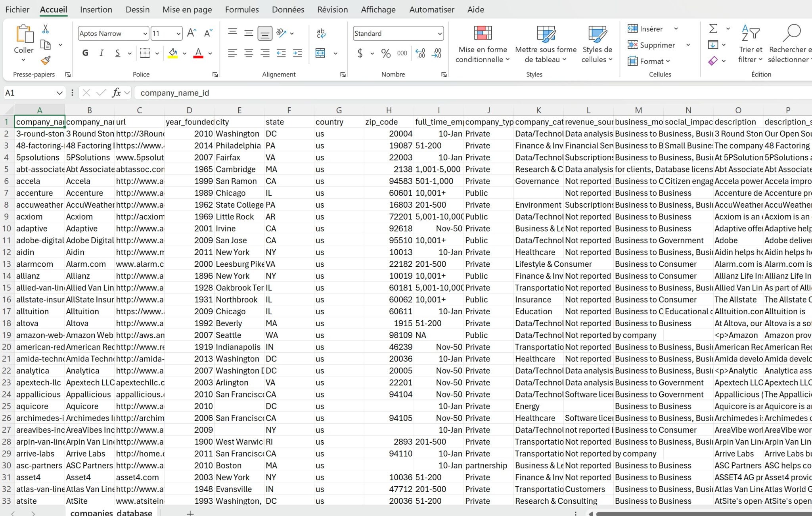Click the Trier et filtrer icon

coord(750,34)
